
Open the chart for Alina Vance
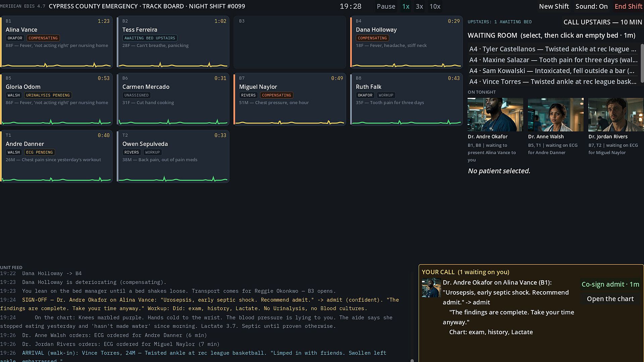point(610,299)
